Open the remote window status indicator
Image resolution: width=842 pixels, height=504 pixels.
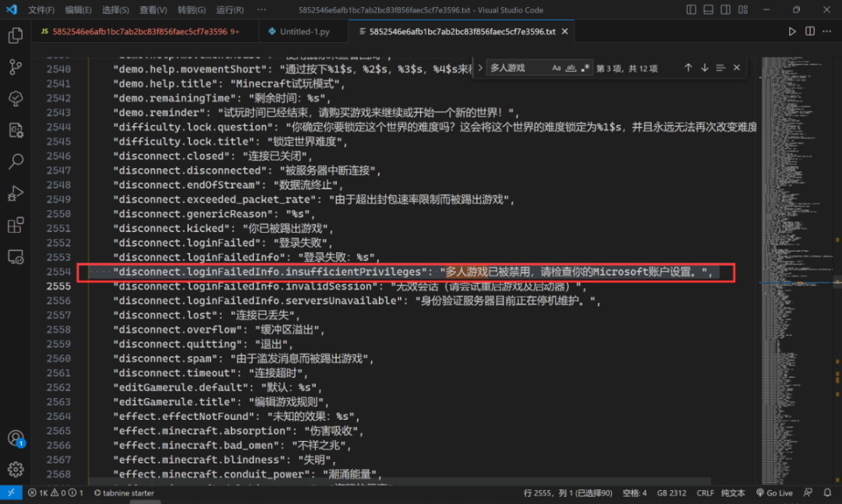[11, 493]
